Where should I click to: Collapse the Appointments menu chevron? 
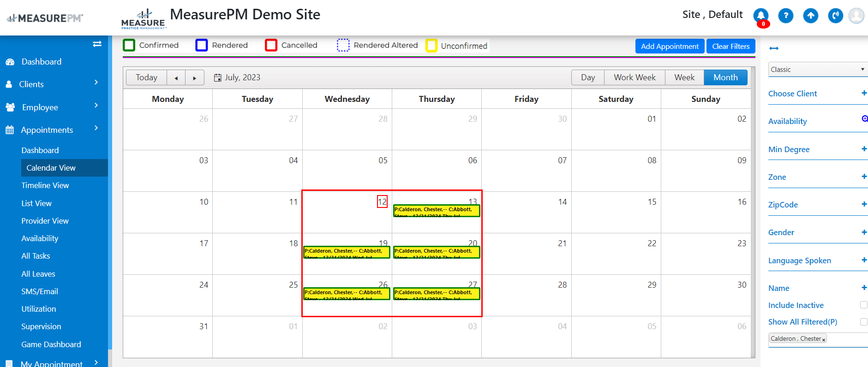pos(96,128)
